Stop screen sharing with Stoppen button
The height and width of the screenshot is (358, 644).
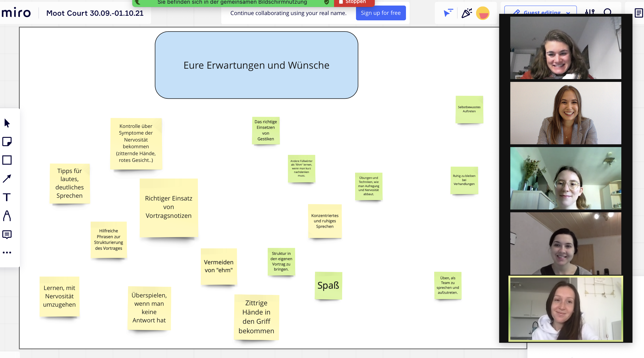(353, 3)
